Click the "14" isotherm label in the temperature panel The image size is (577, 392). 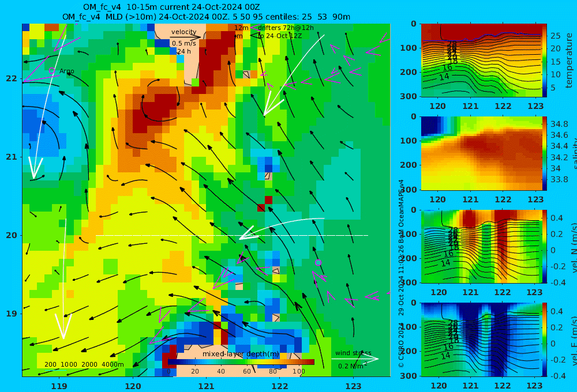[444, 77]
